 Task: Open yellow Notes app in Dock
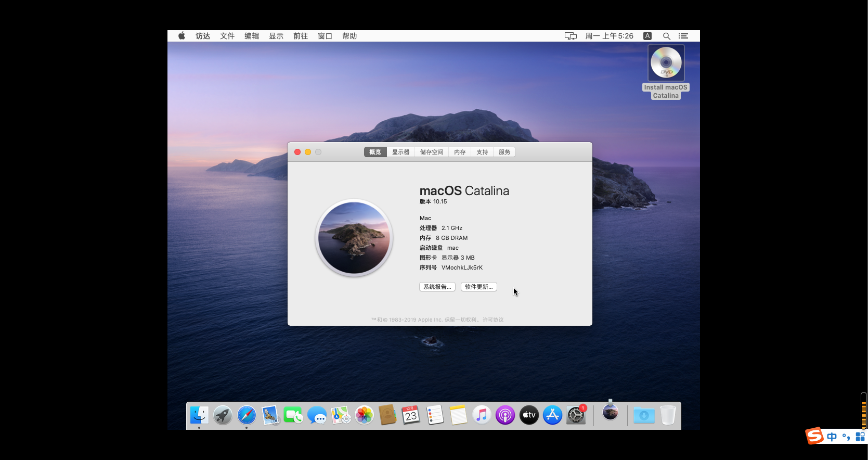tap(458, 415)
